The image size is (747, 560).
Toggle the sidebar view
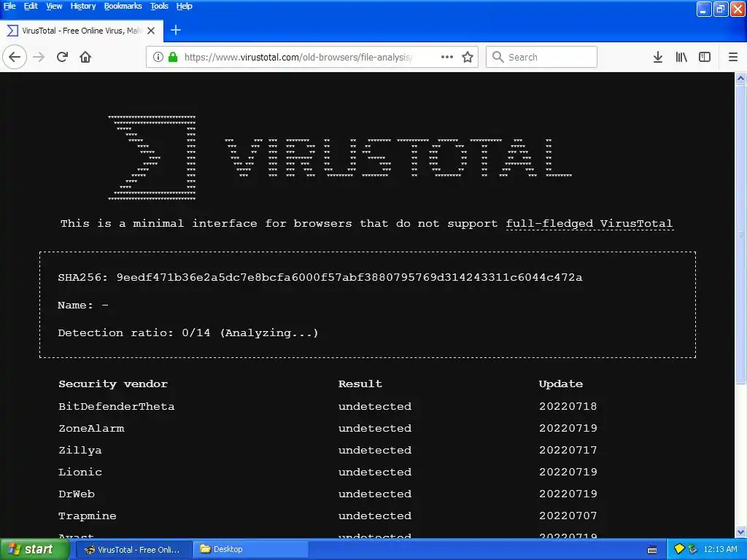705,57
